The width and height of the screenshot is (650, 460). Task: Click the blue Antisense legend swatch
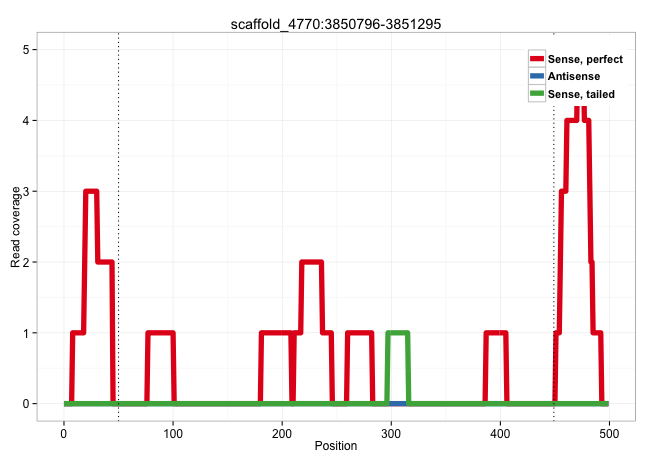pos(537,76)
